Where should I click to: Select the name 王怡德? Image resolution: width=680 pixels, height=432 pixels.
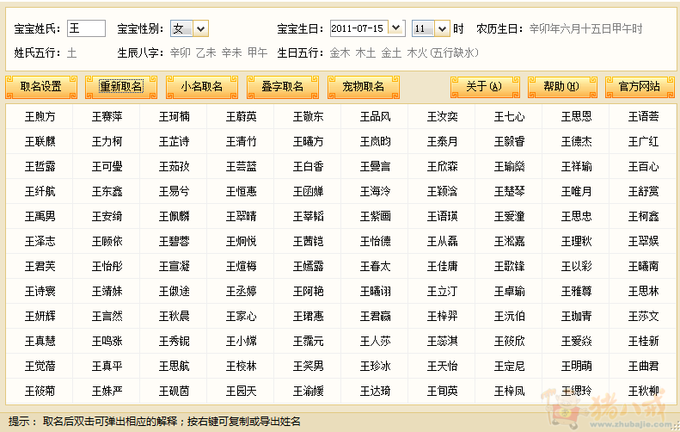click(376, 242)
